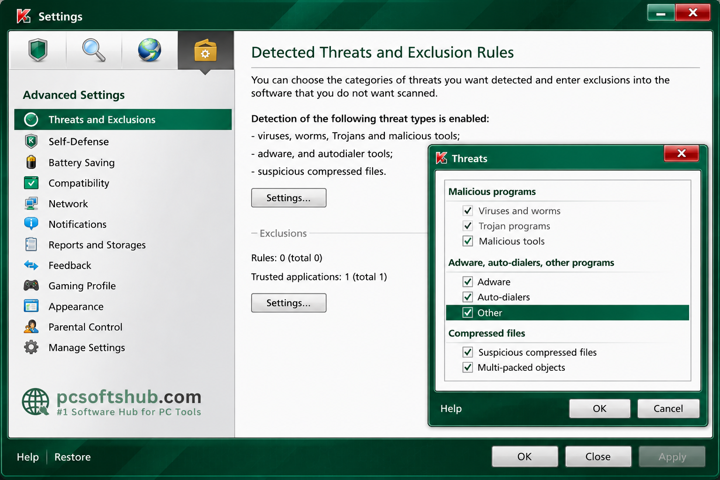Open Parental Control section

[x=85, y=327]
